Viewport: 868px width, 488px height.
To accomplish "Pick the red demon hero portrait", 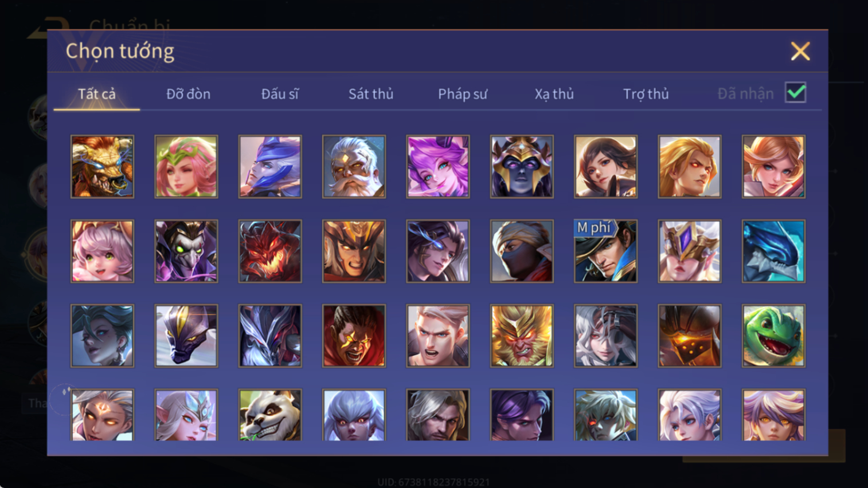I will 270,251.
